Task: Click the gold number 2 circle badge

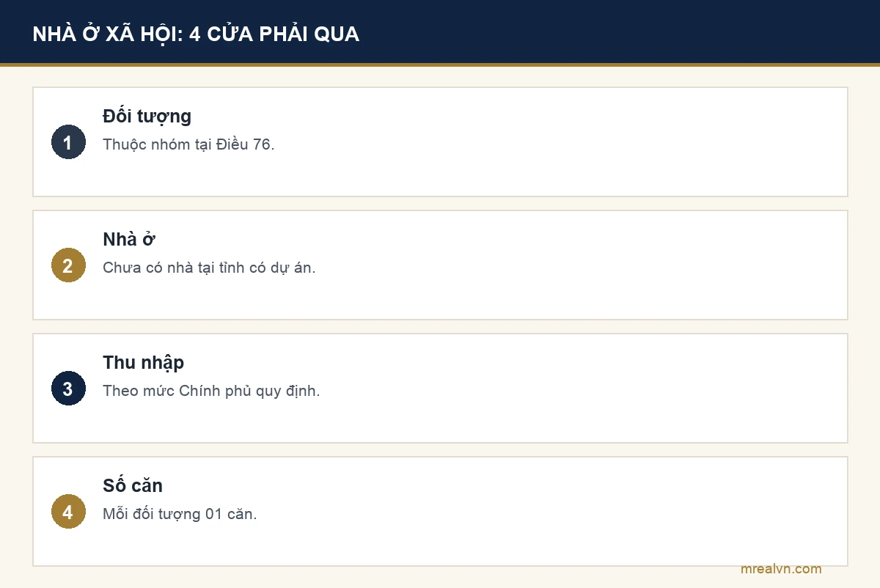Action: point(68,265)
